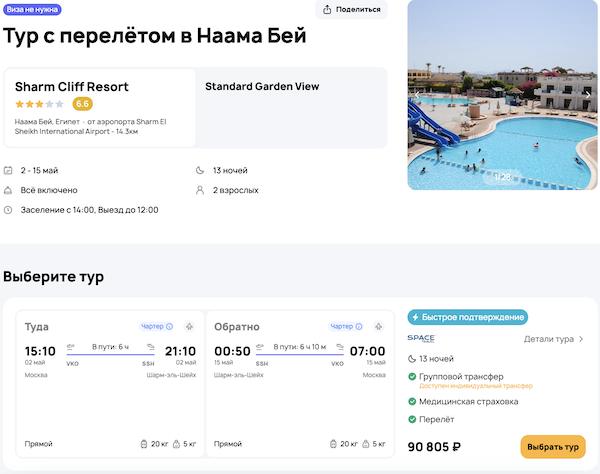Click the Виза не нужна label
Viewport: 600px width, 474px height.
coord(33,9)
